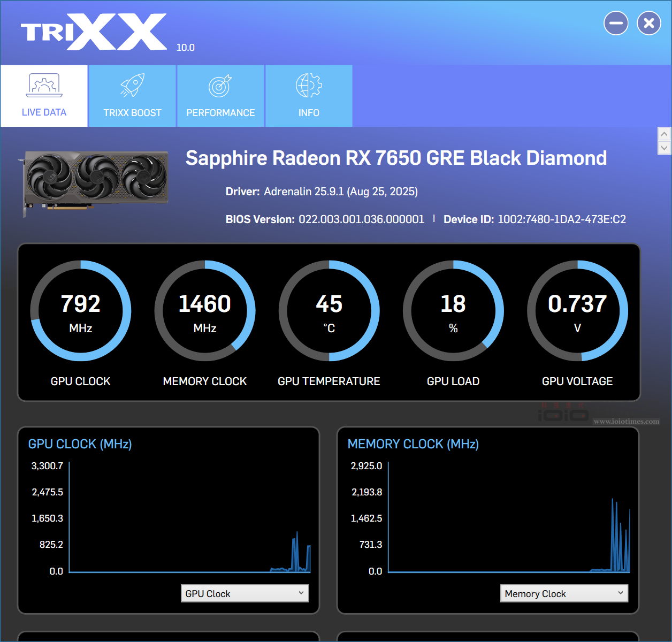This screenshot has height=642, width=672.
Task: Minimize the TriXX window
Action: 616,23
